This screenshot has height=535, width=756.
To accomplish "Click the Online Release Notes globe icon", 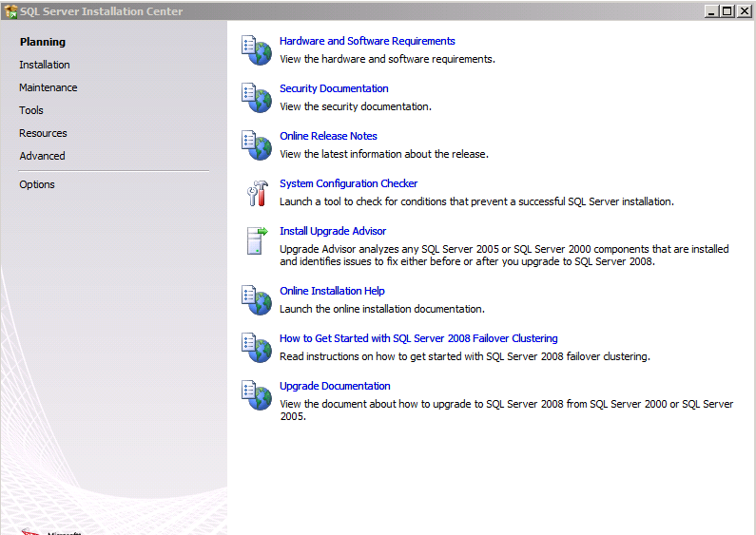I will (257, 145).
